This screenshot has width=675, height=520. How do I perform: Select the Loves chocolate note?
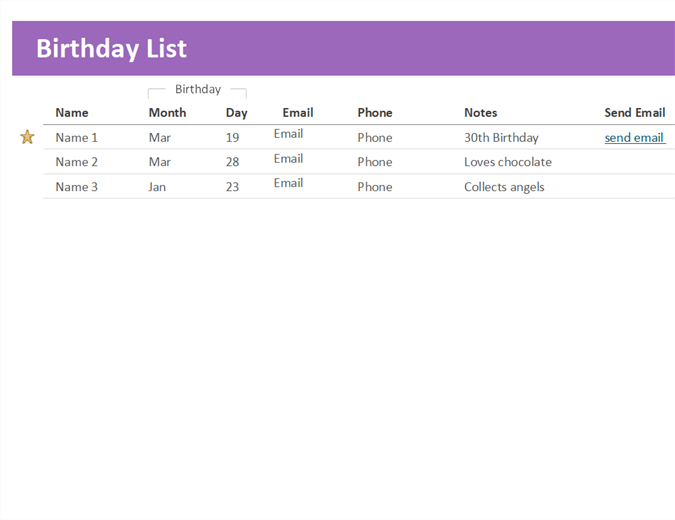coord(507,162)
